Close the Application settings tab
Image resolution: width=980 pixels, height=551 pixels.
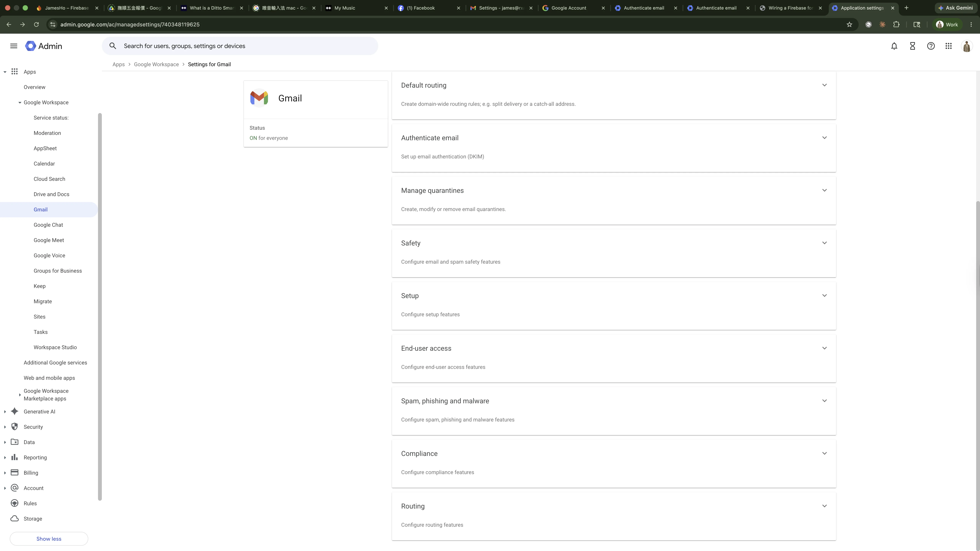(x=893, y=8)
